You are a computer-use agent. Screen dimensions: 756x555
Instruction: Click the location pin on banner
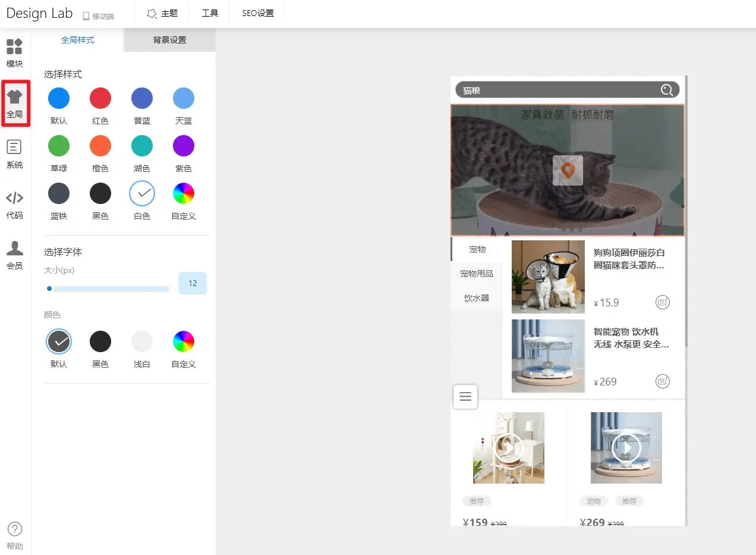568,171
